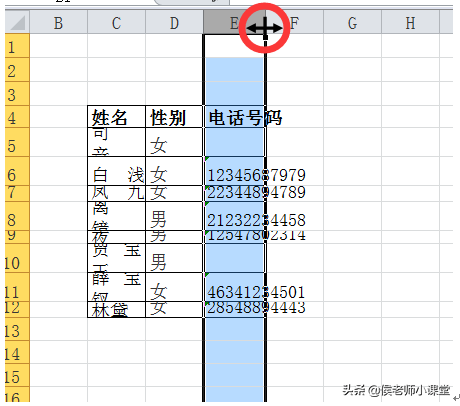Click the 电话号码 header cell
Viewport: 460px width, 406px height.
234,117
